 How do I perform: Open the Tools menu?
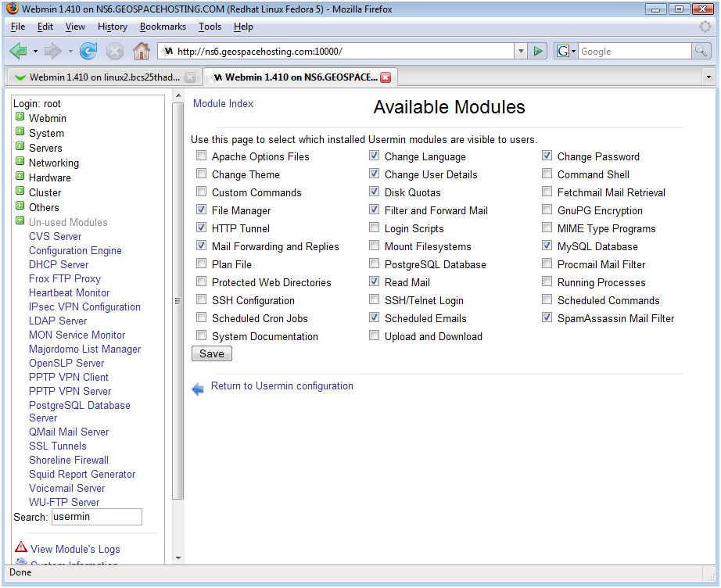coord(210,27)
